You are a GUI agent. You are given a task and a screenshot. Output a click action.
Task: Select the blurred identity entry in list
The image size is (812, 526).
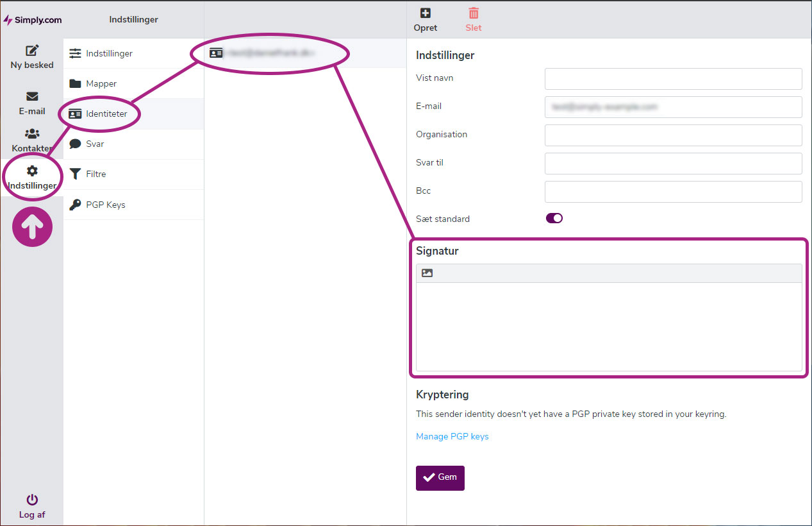(269, 53)
